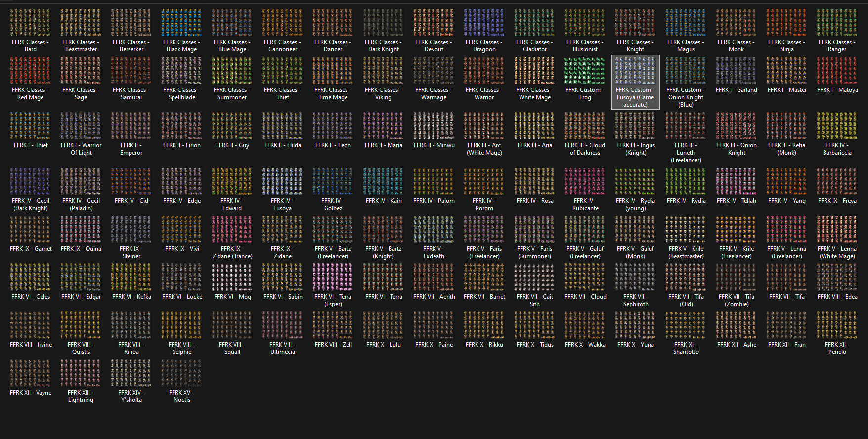The width and height of the screenshot is (868, 439).
Task: Select the "FFRK XIV - Y'sholta" file name
Action: click(131, 396)
